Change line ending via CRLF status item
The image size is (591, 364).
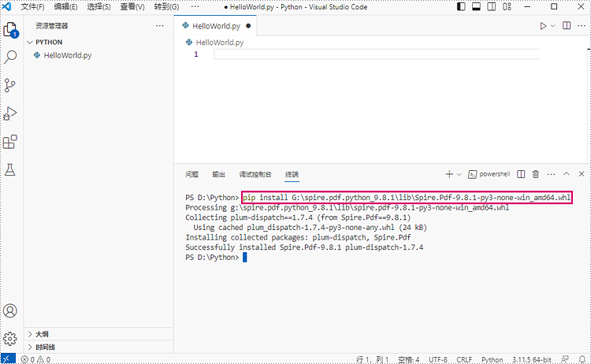[464, 360]
